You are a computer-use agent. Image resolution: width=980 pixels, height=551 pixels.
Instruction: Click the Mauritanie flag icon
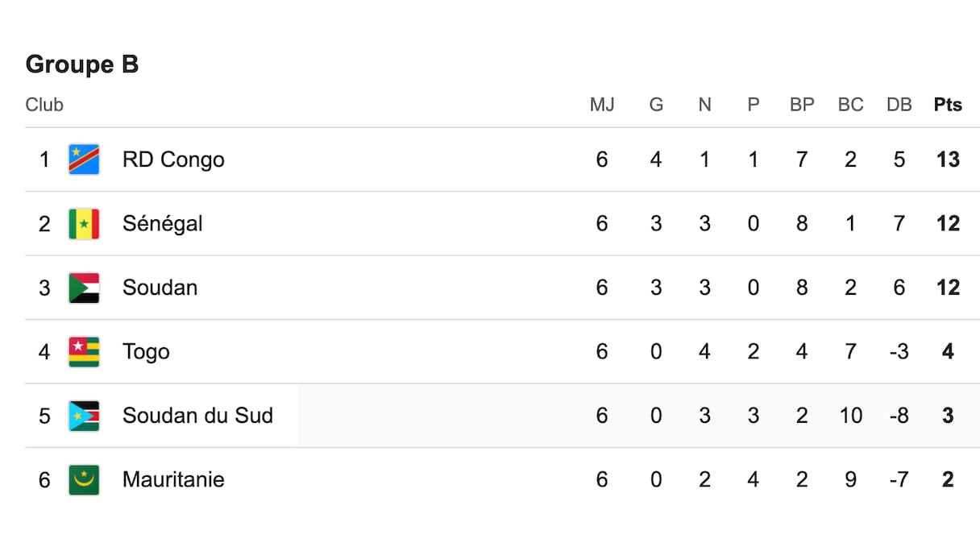(x=84, y=480)
